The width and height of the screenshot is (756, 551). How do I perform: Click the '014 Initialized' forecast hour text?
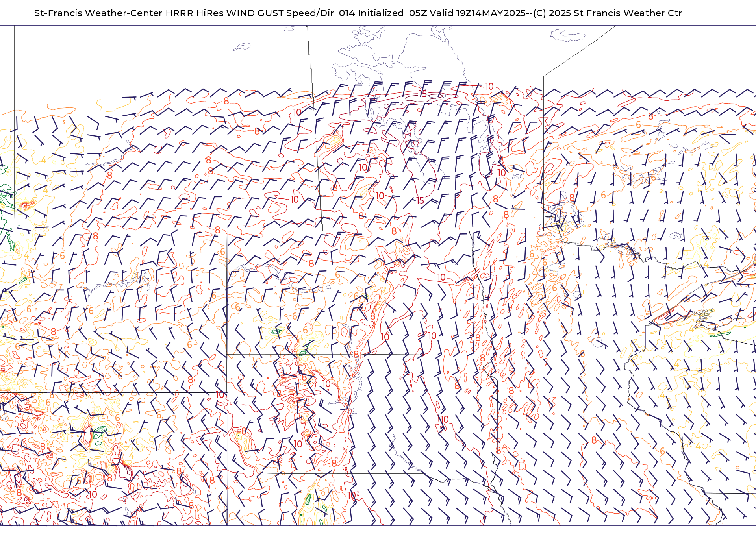(371, 13)
